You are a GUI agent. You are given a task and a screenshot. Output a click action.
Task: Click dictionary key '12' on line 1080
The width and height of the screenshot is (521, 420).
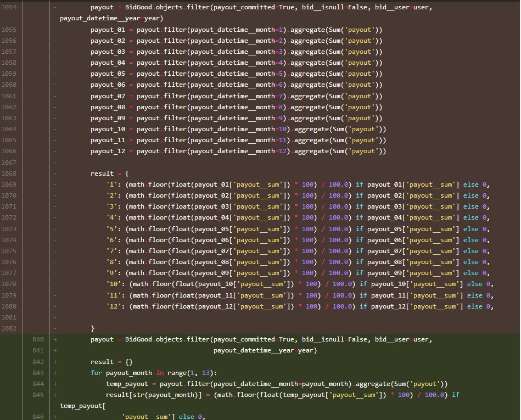pyautogui.click(x=114, y=306)
